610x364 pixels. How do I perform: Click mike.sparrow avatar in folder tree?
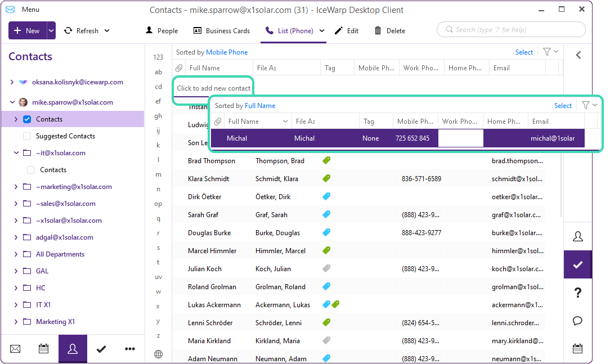click(23, 102)
